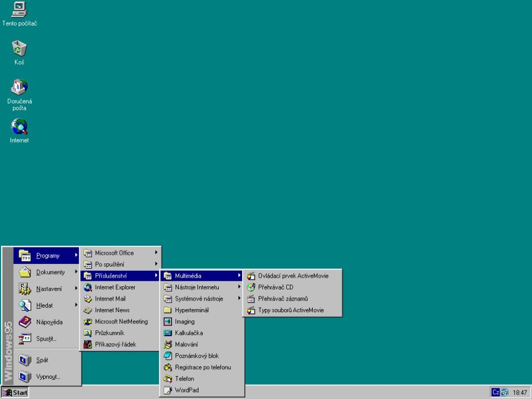
Task: Click the Nápověda purple book icon
Action: [25, 322]
